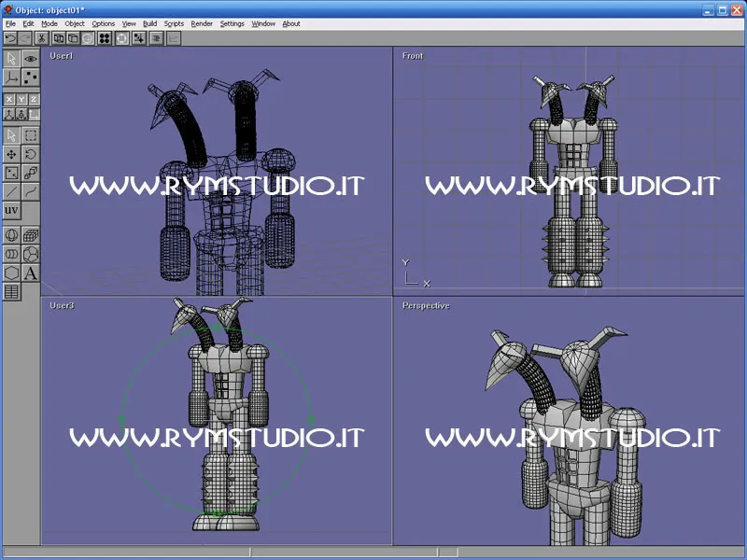Click the Anim8or icon in the title bar
Screen dimensions: 747x560
8,9
